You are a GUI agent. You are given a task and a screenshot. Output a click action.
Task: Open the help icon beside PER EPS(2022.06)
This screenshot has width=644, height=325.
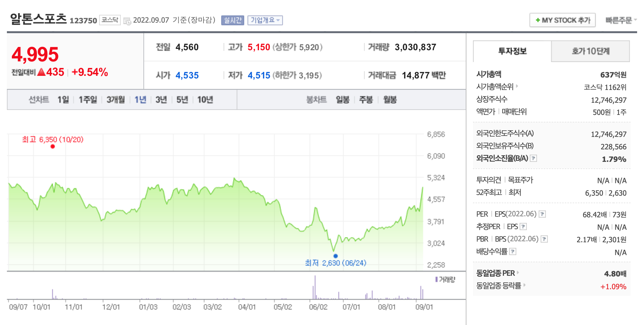tap(542, 214)
